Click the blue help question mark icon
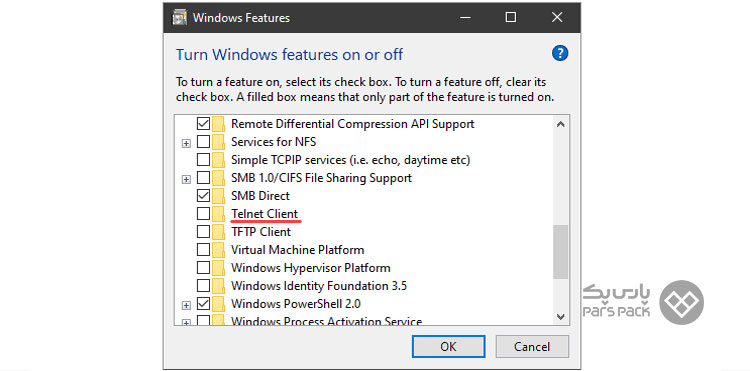The image size is (750, 371). tap(560, 53)
